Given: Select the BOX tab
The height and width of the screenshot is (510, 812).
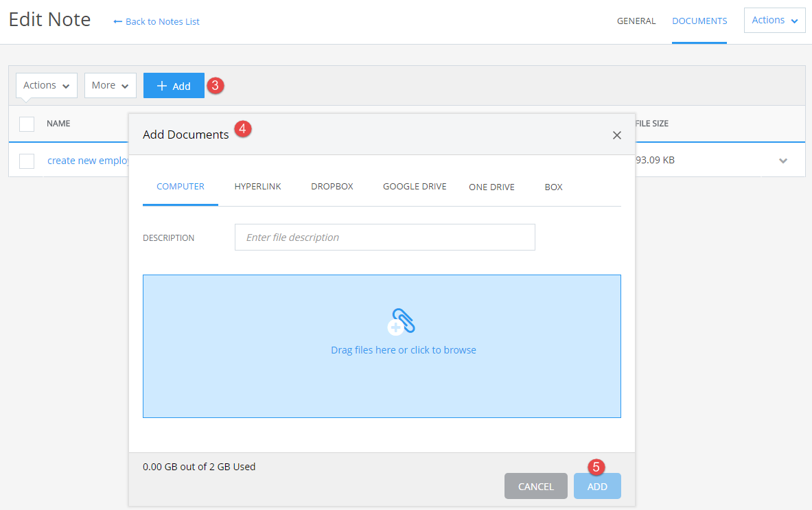Looking at the screenshot, I should point(554,187).
